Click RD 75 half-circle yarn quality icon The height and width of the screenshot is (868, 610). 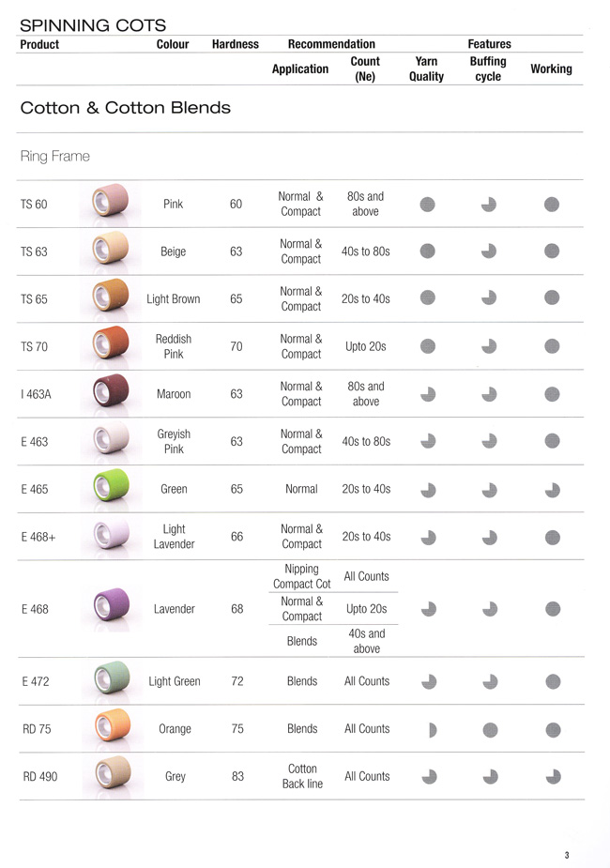(433, 730)
